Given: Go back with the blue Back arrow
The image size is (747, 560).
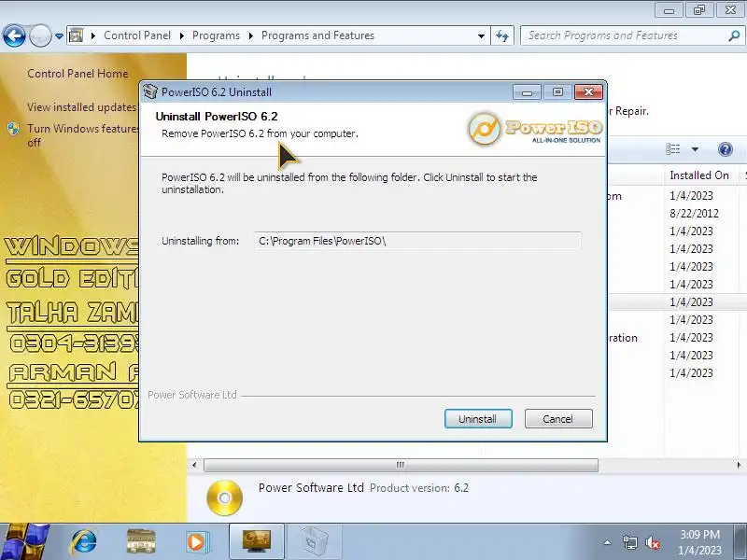Looking at the screenshot, I should point(14,35).
